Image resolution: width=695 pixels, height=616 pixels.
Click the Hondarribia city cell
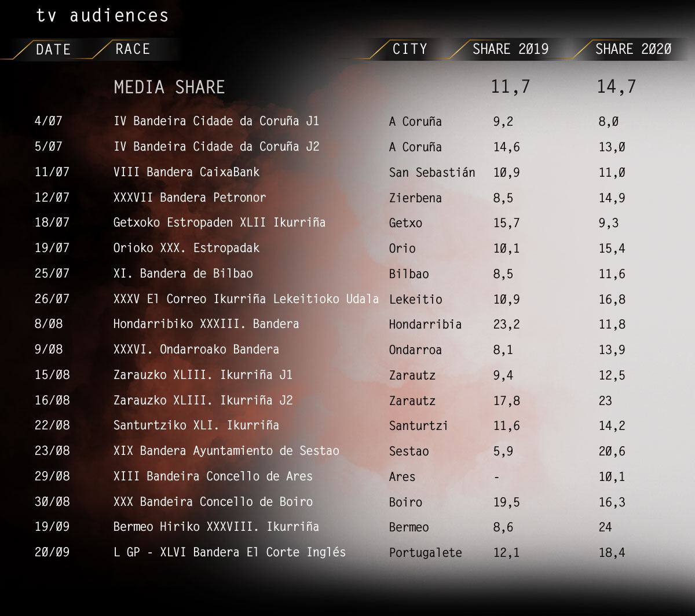425,325
